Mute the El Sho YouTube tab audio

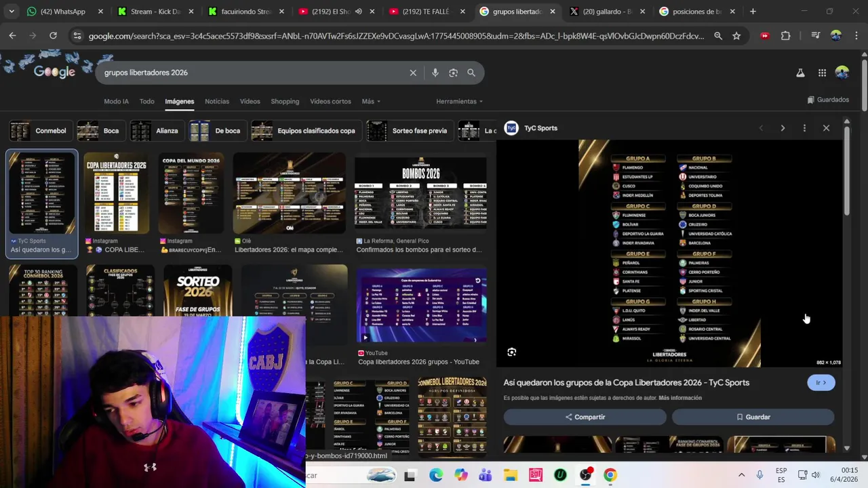coord(358,12)
